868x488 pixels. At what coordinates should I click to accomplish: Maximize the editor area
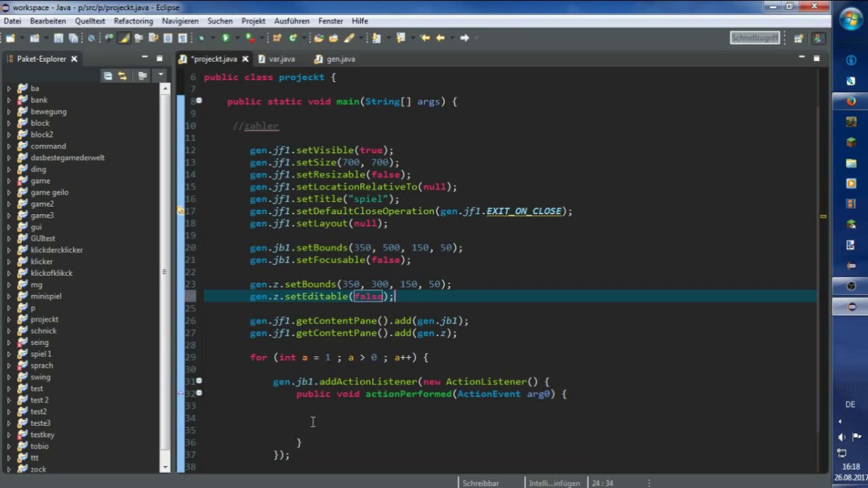(x=816, y=58)
